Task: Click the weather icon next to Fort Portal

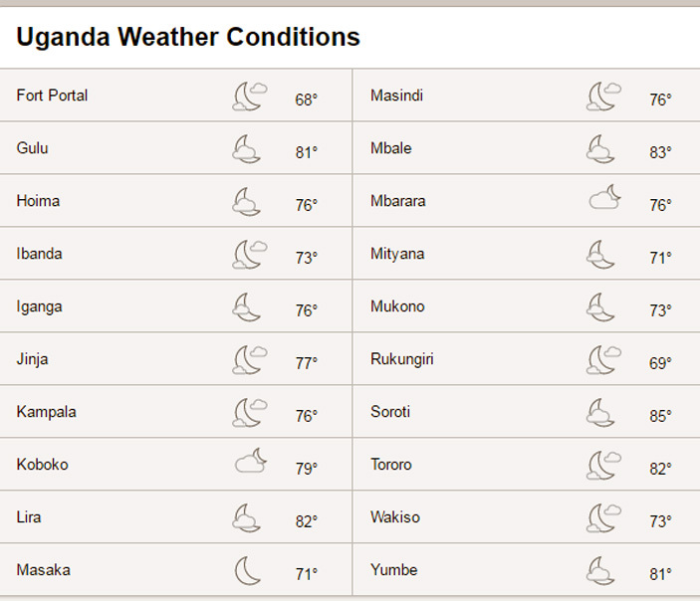Action: point(250,96)
